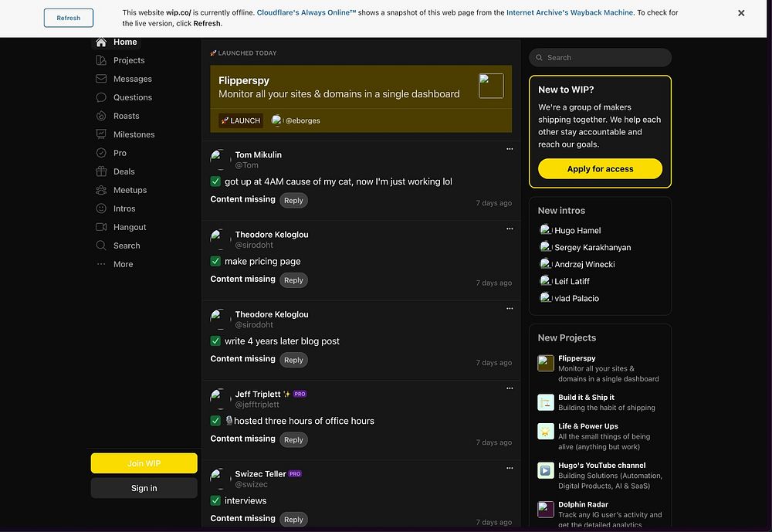Click the Hangout video camera icon
Screen dimensions: 772x532
[101, 227]
